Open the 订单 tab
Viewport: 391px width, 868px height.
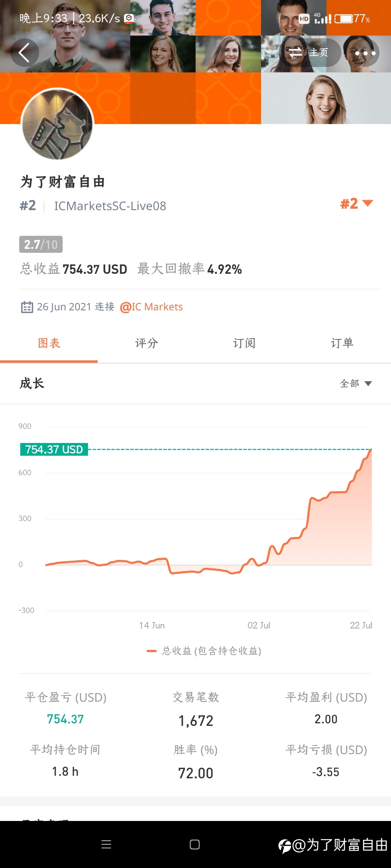pyautogui.click(x=342, y=343)
